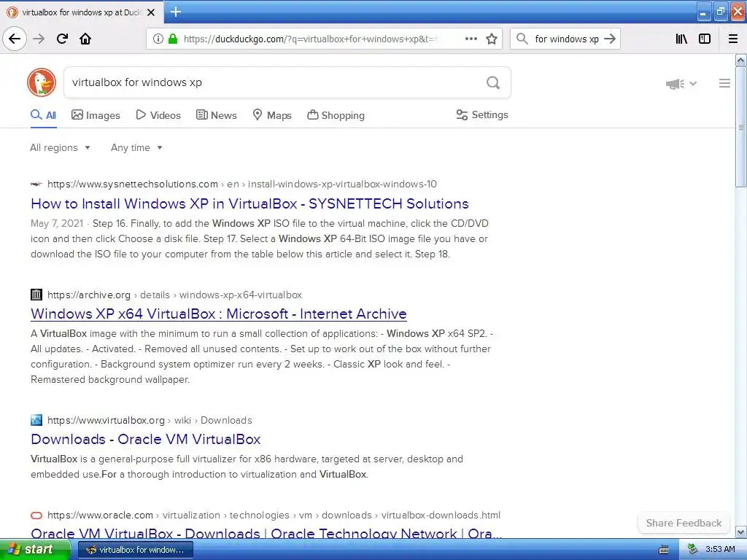Show site information icon in address bar
Screen dimensions: 747x560
pyautogui.click(x=158, y=39)
